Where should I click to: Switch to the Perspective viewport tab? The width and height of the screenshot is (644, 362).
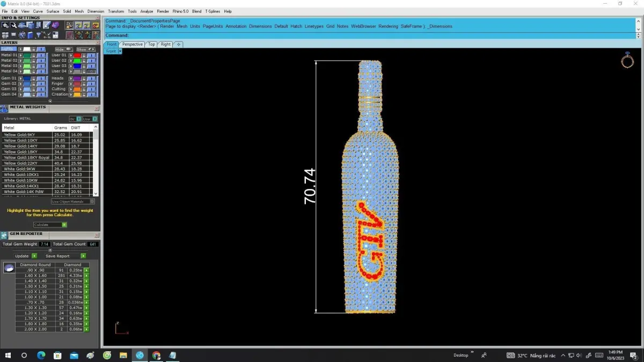(132, 45)
